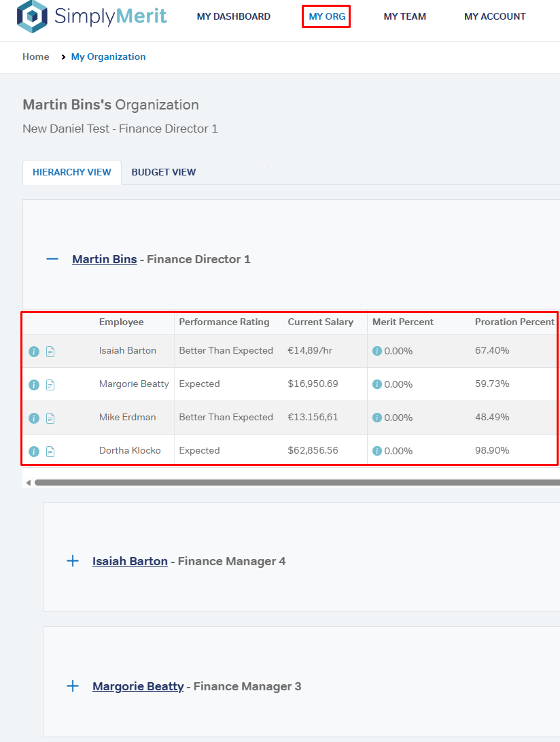Collapse Martin Bins Finance Director section

click(52, 259)
